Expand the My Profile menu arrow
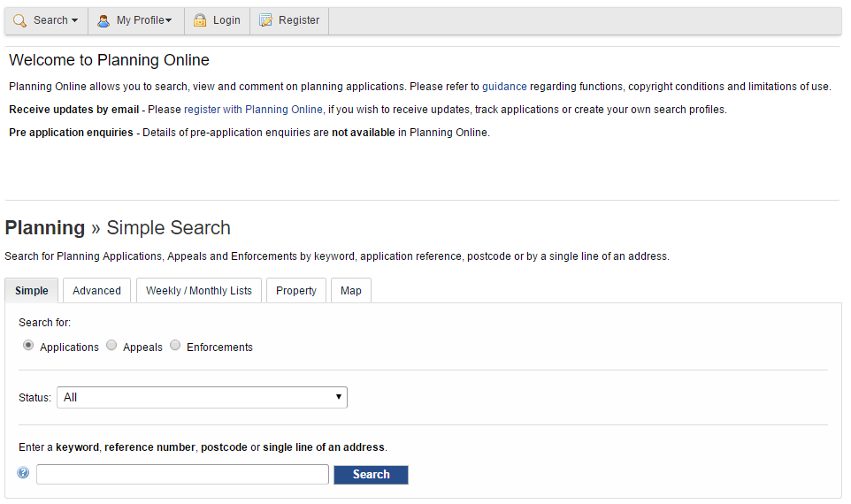851x504 pixels. click(x=169, y=20)
